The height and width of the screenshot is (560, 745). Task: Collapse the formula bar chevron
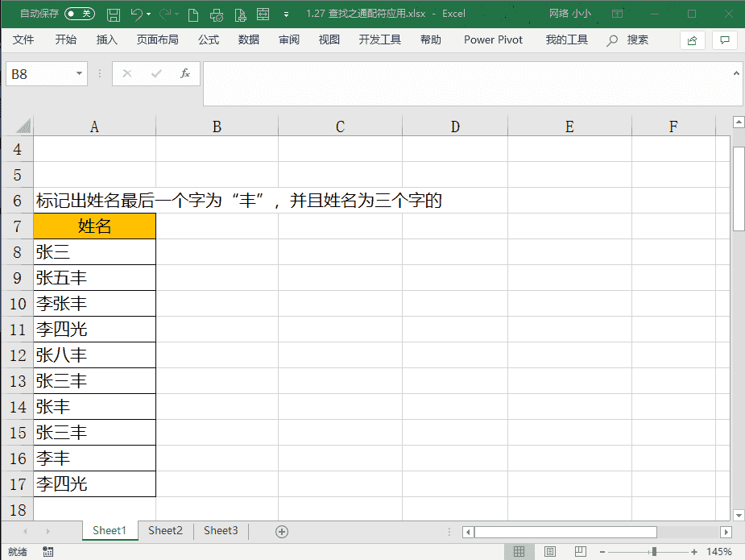click(736, 73)
